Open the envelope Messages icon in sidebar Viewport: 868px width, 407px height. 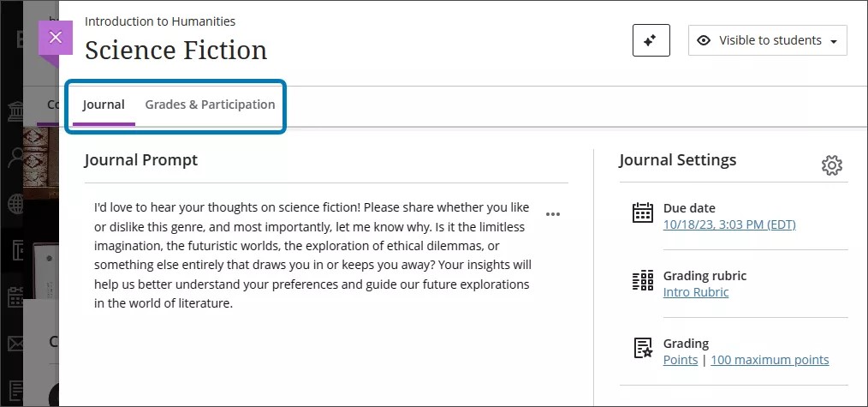16,344
